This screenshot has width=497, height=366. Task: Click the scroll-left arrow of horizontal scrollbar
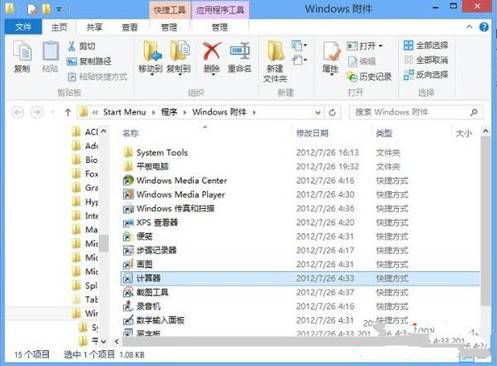click(116, 341)
